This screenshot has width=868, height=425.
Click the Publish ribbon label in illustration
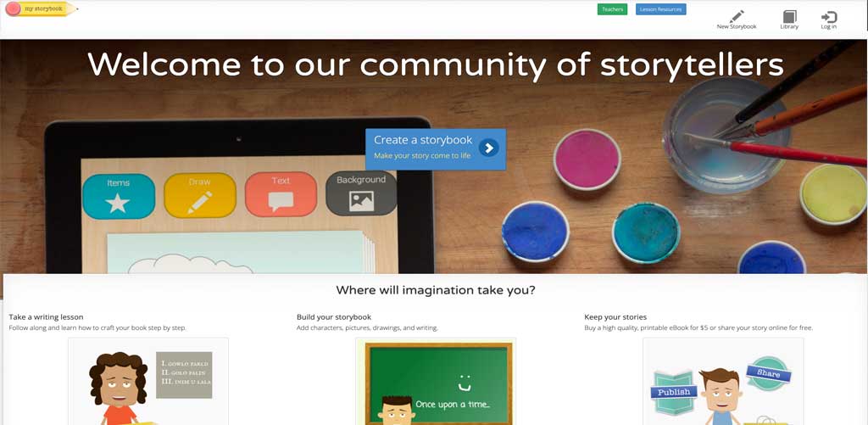[674, 392]
